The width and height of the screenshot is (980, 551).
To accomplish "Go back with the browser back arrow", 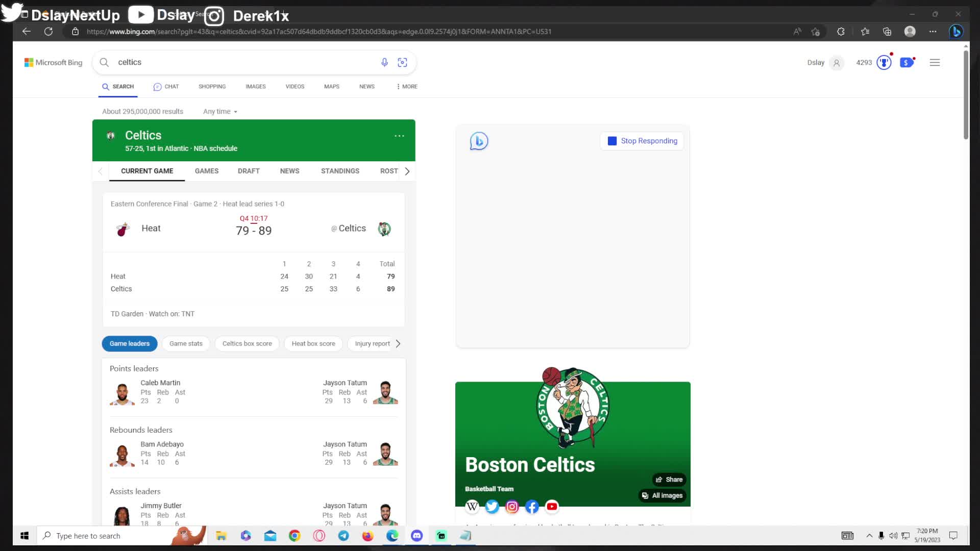I will pos(27,32).
